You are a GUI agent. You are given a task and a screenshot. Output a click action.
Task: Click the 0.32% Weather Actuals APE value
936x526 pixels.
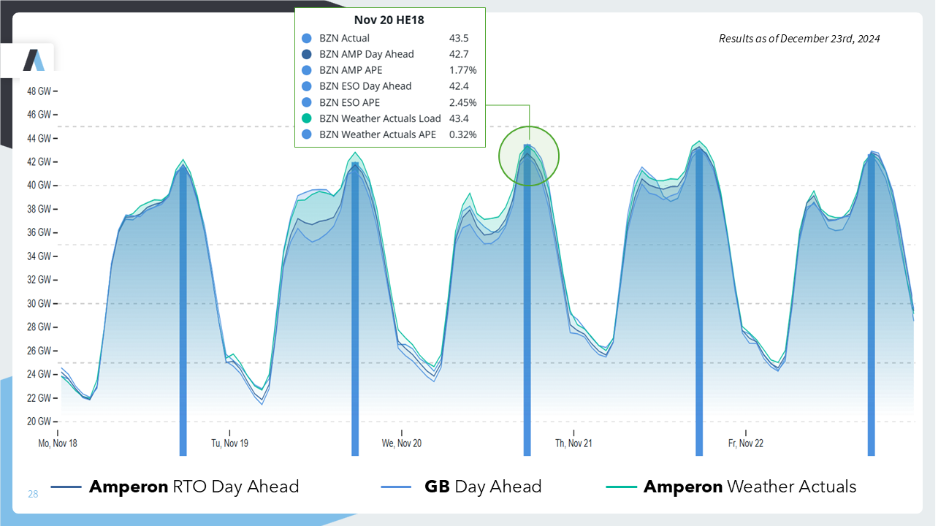(x=463, y=134)
